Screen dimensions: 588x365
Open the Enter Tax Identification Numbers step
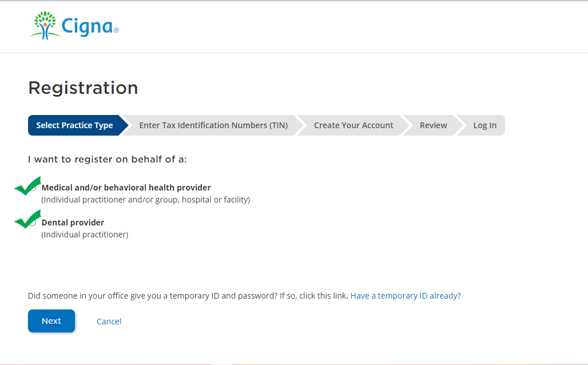(213, 125)
